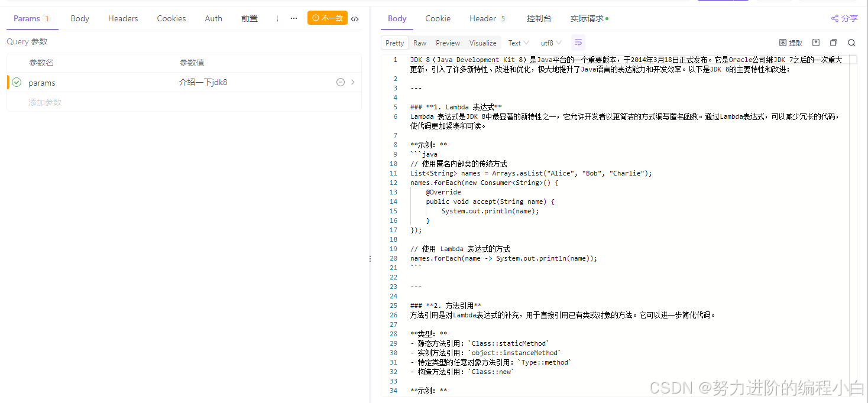Screen dimensions: 868x403
Task: Toggle the params row enabled checkbox
Action: [x=17, y=82]
